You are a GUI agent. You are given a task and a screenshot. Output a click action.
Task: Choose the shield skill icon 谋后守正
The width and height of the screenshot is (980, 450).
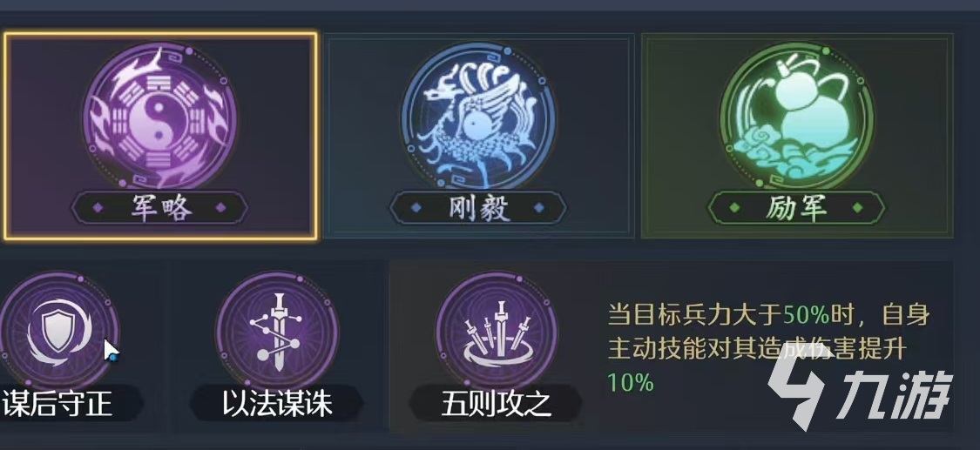(x=57, y=332)
